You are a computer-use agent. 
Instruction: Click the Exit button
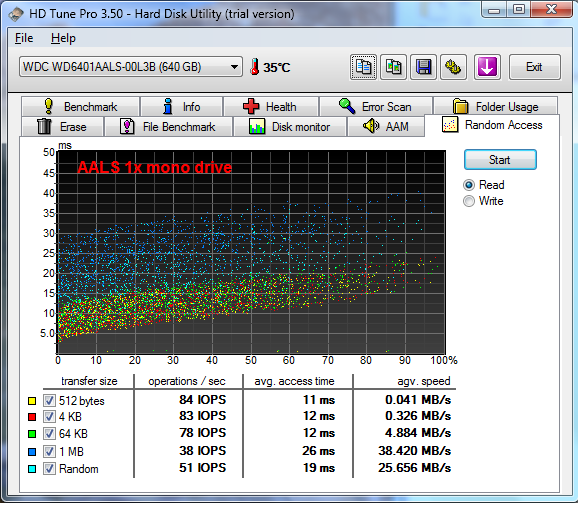pos(535,67)
